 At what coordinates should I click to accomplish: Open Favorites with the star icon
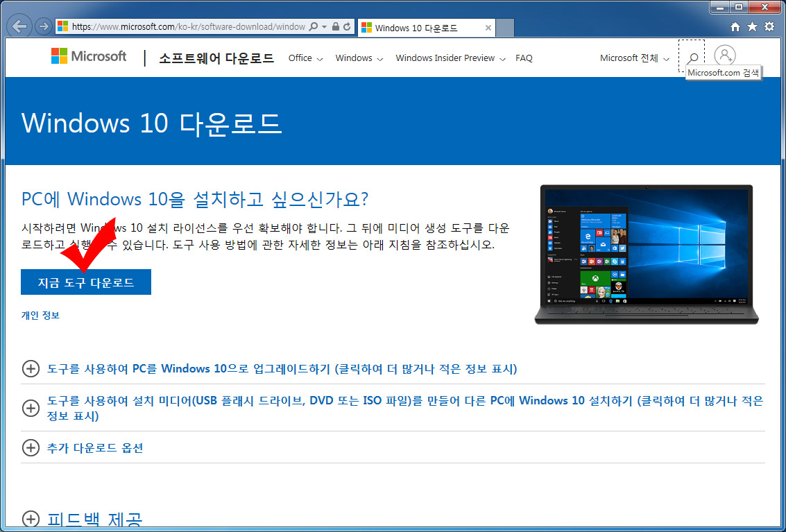(752, 26)
